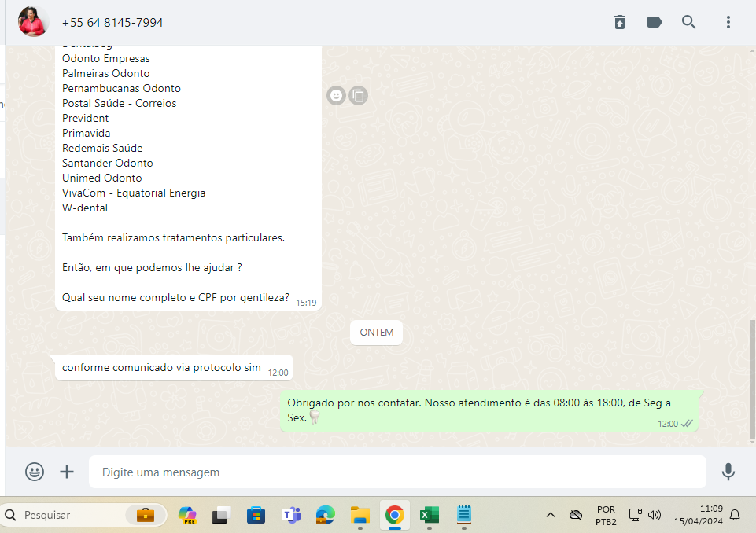Viewport: 756px width, 533px height.
Task: Select 'conforme comunicado via protocolo sim' message
Action: coord(174,368)
